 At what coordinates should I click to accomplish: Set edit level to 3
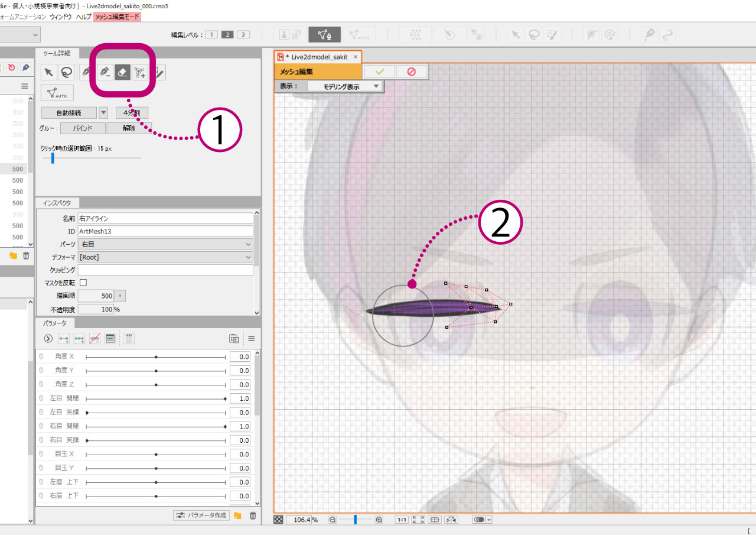click(x=243, y=34)
